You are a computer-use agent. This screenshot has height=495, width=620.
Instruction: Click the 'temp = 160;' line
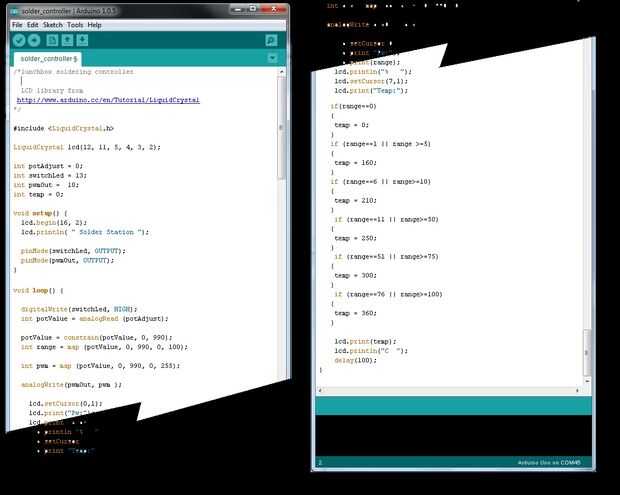[x=355, y=163]
